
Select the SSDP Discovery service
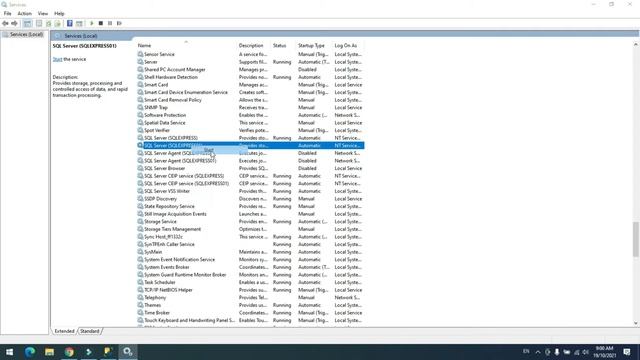pyautogui.click(x=251, y=199)
